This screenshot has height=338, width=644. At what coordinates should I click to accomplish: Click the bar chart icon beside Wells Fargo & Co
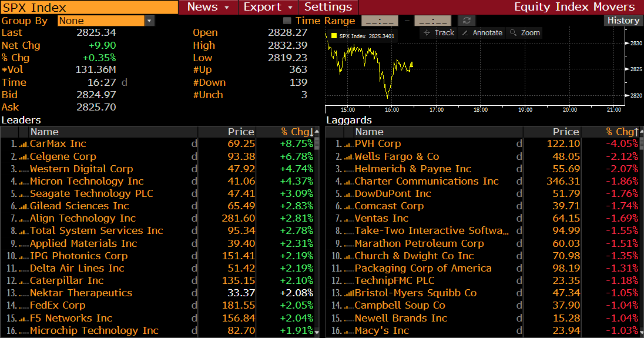[x=348, y=156]
